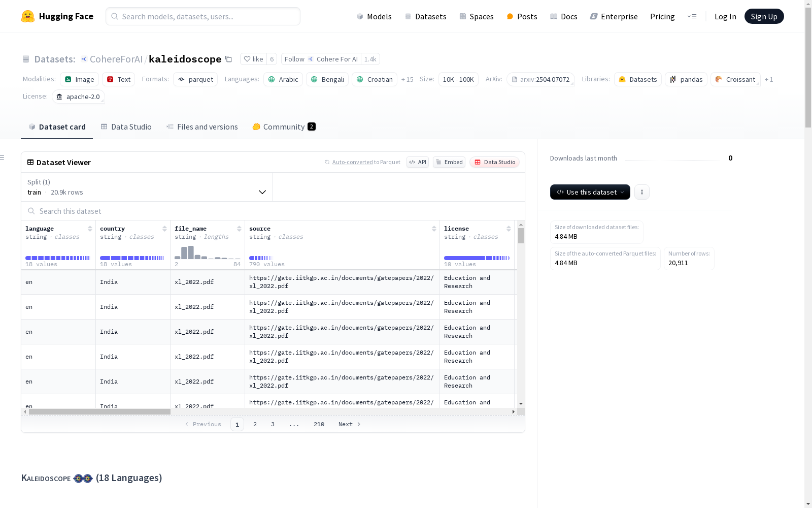Click the 1.4k followers count
This screenshot has width=812, height=508.
[370, 59]
